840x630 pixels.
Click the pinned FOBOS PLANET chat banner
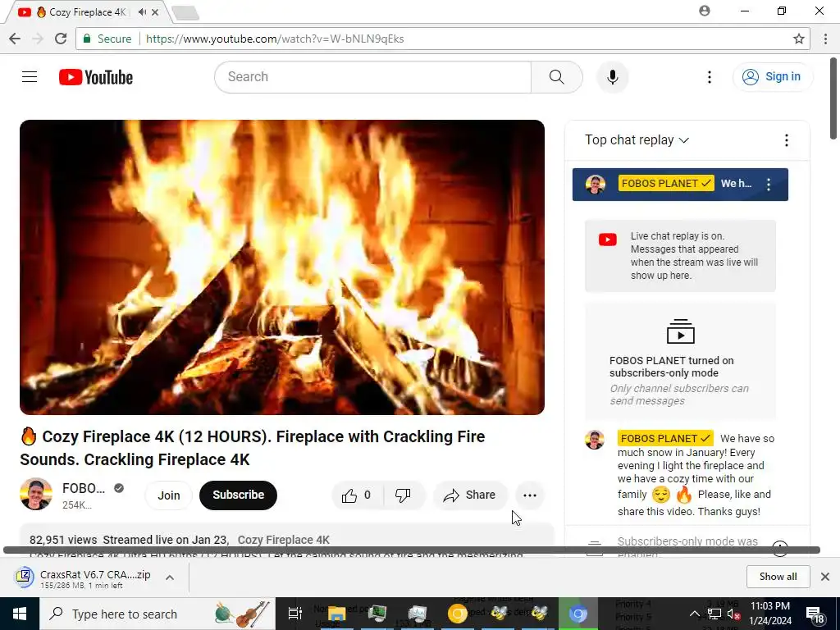pyautogui.click(x=680, y=185)
